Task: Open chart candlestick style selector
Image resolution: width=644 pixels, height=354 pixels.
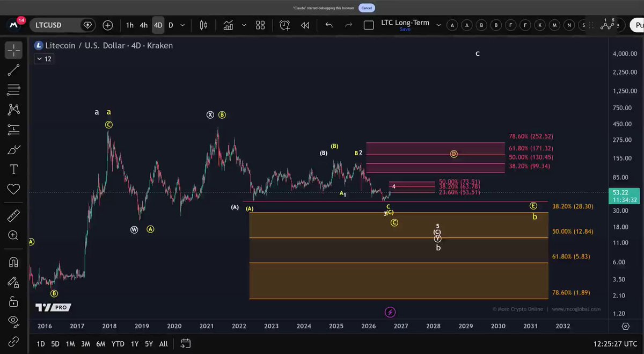Action: click(203, 25)
